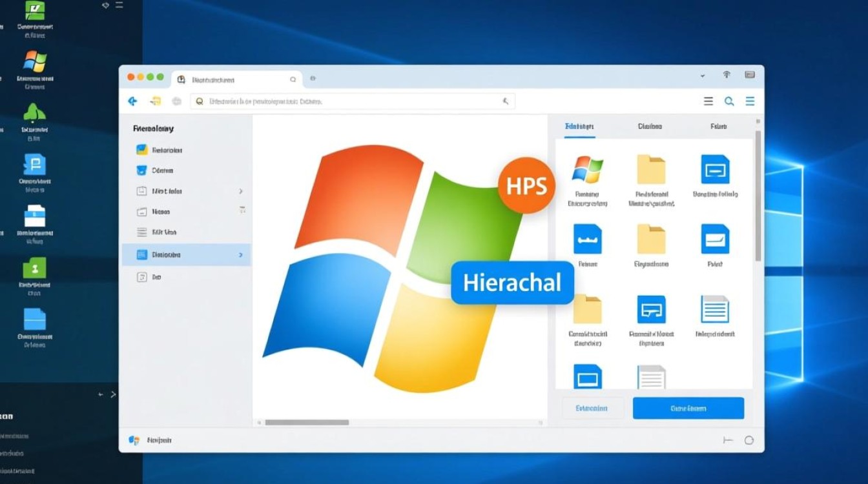Select the first underlined tab in the right panel
This screenshot has width=868, height=484.
point(580,126)
